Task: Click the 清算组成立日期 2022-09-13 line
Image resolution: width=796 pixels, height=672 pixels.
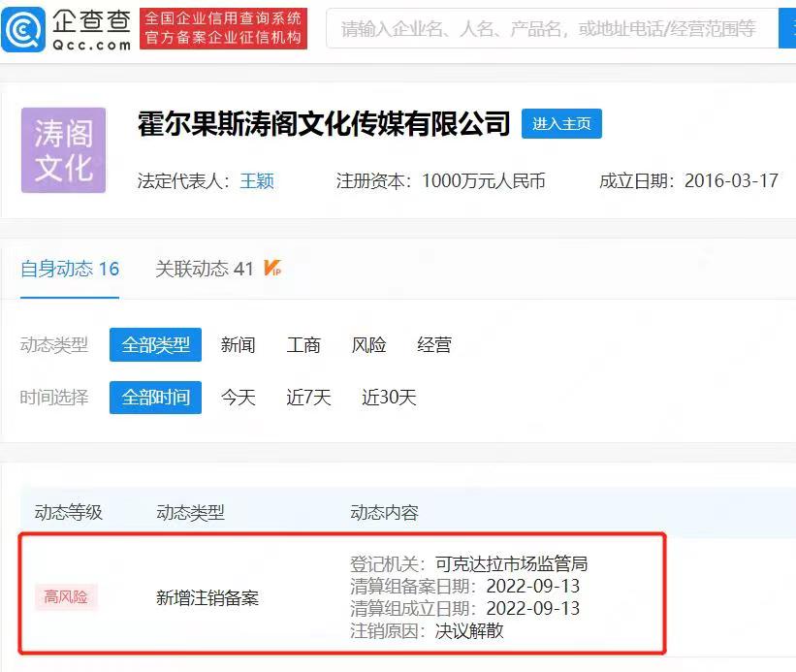Action: point(464,609)
